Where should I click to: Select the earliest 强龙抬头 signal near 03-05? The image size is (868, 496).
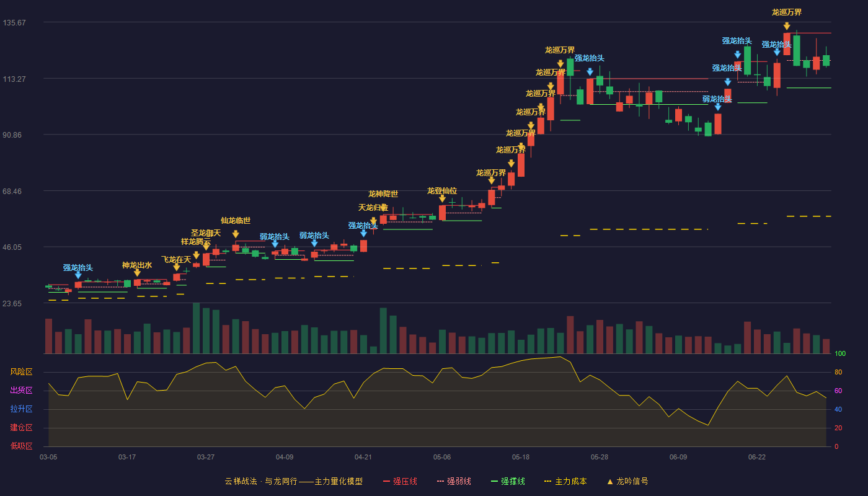pyautogui.click(x=78, y=275)
